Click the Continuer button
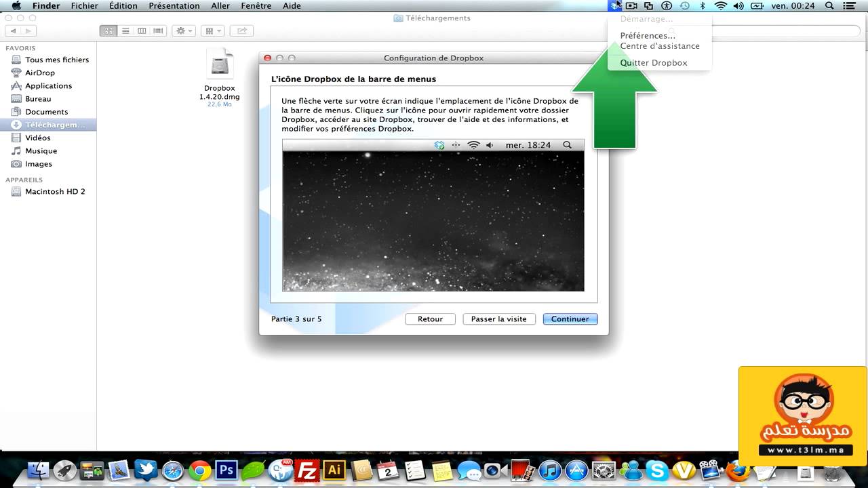 point(570,319)
